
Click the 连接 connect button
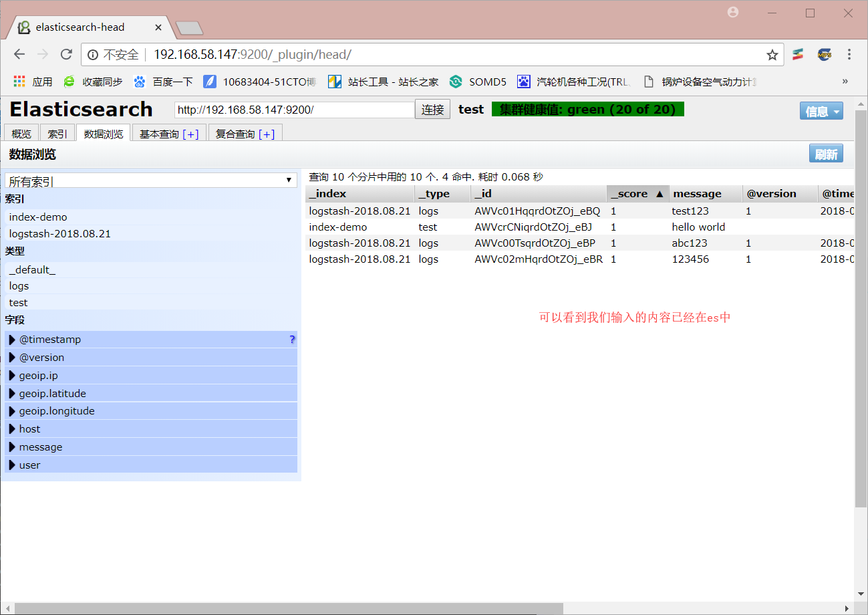[433, 110]
